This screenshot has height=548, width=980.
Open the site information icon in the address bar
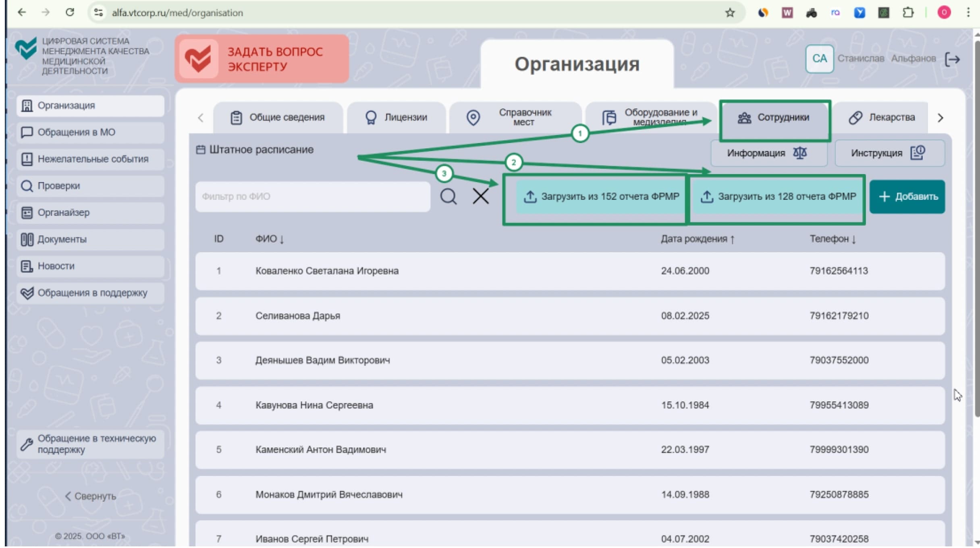point(98,12)
